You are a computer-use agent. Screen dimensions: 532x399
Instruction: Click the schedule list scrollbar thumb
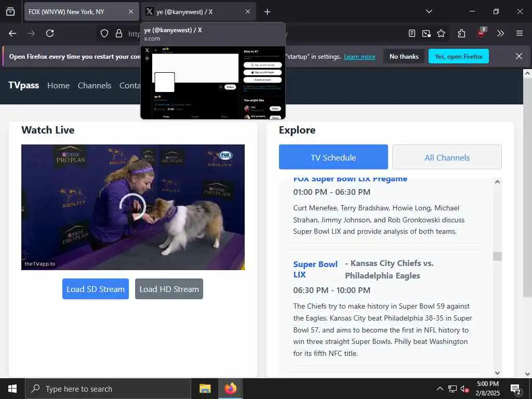pyautogui.click(x=497, y=256)
